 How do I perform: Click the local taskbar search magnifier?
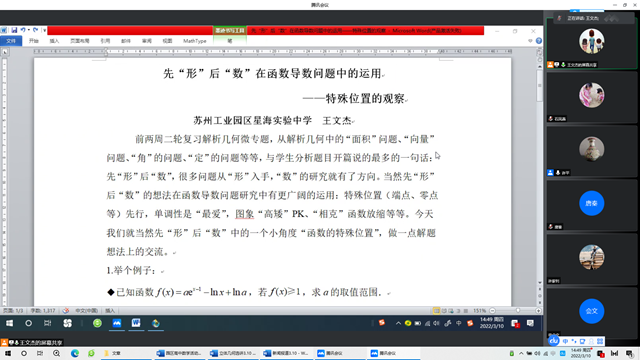tap(56, 353)
